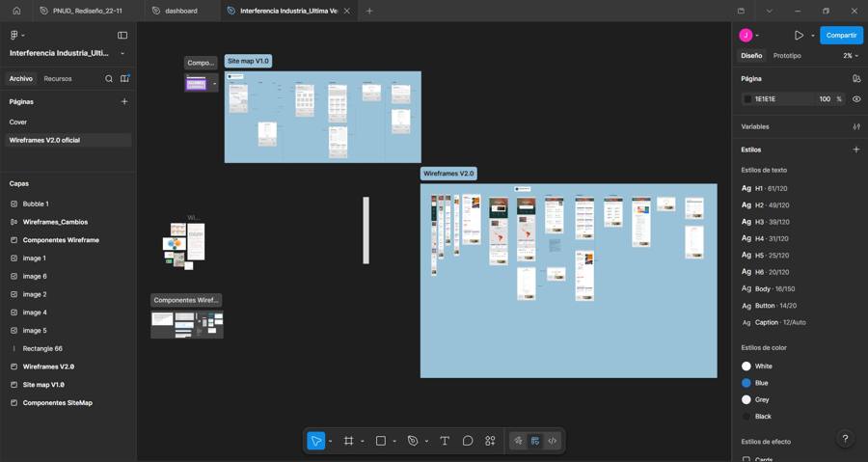Screen dimensions: 868x462
Task: Close the Interferencia Industria tab
Action: coord(347,11)
